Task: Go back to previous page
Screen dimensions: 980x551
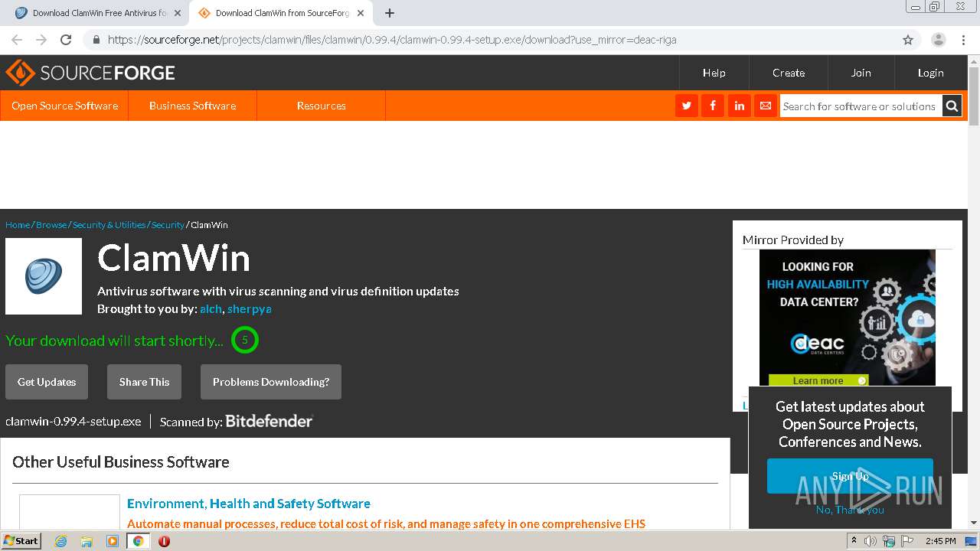Action: 17,40
